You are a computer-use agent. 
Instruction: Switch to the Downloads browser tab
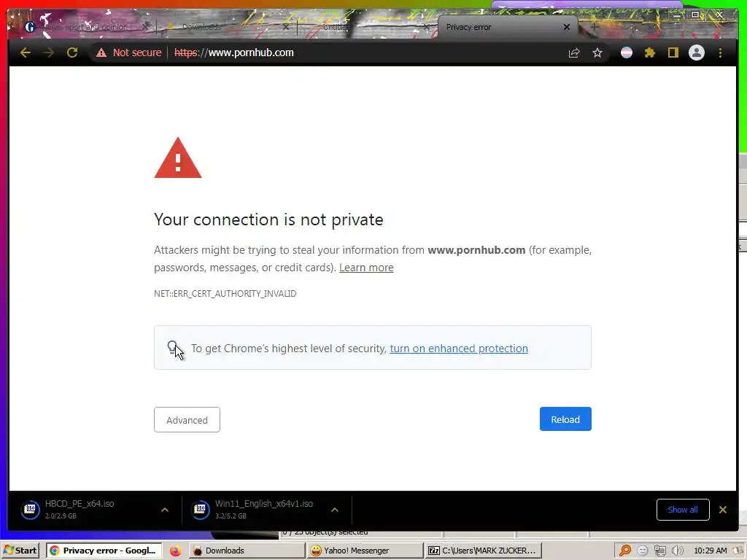[224, 27]
